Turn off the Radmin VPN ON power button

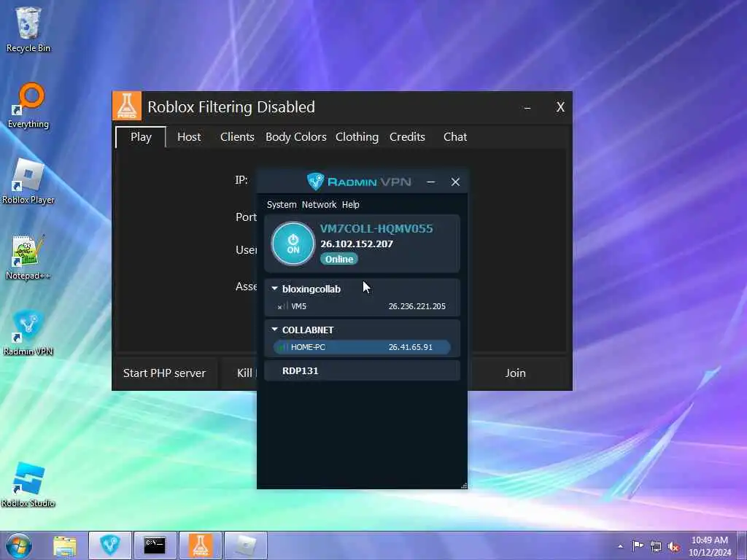(293, 244)
